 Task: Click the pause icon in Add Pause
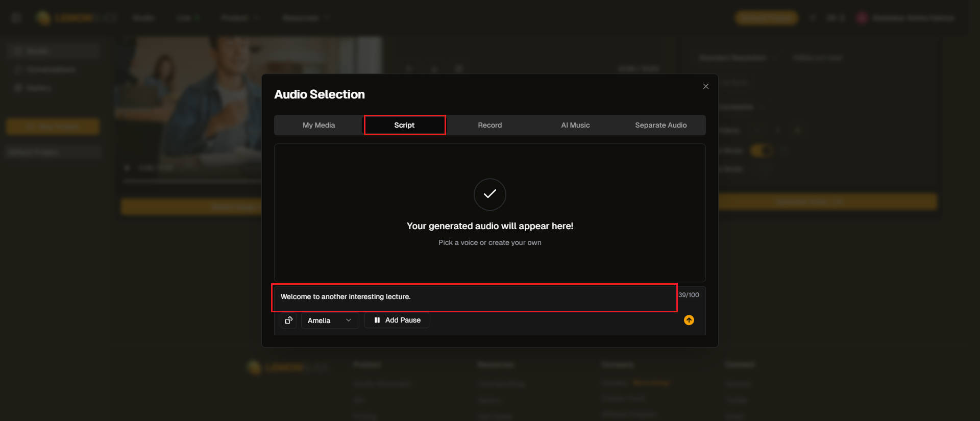tap(377, 320)
